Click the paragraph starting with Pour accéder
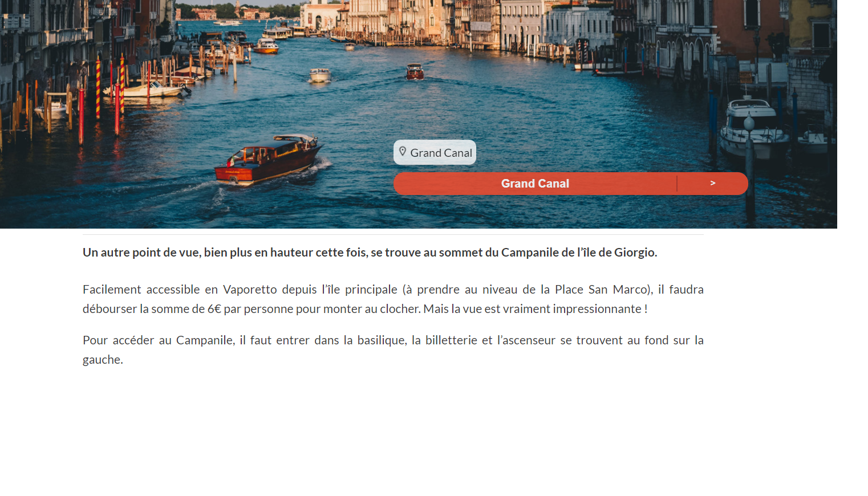This screenshot has height=496, width=868. [x=393, y=350]
